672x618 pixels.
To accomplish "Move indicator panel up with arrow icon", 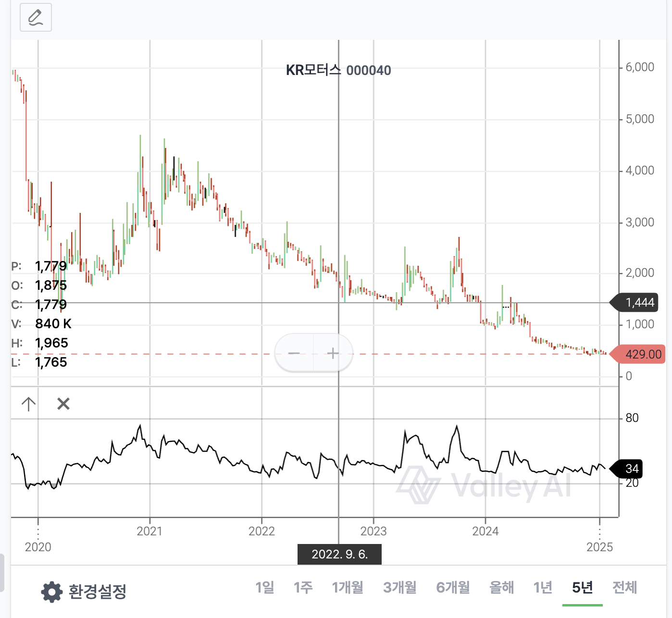I will pos(29,404).
